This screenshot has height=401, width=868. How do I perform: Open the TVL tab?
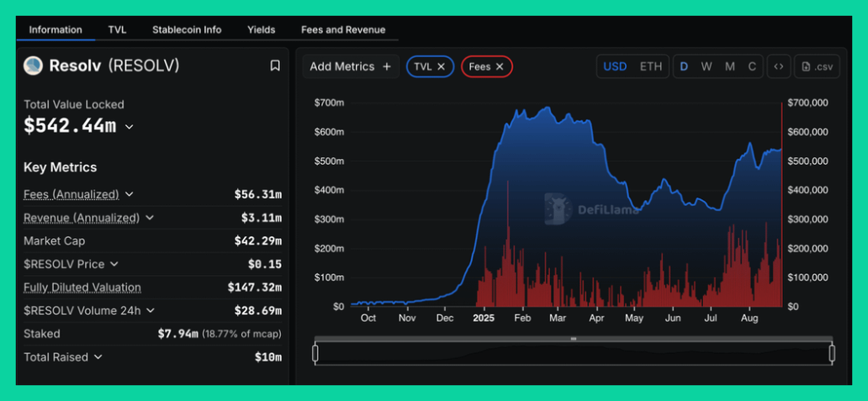point(117,30)
